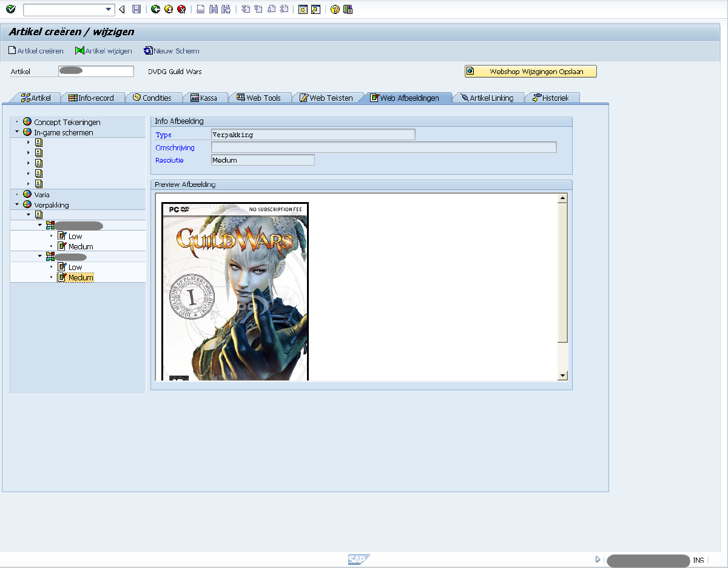Image resolution: width=728 pixels, height=568 pixels.
Task: Open Help via the question mark icon
Action: [x=335, y=10]
